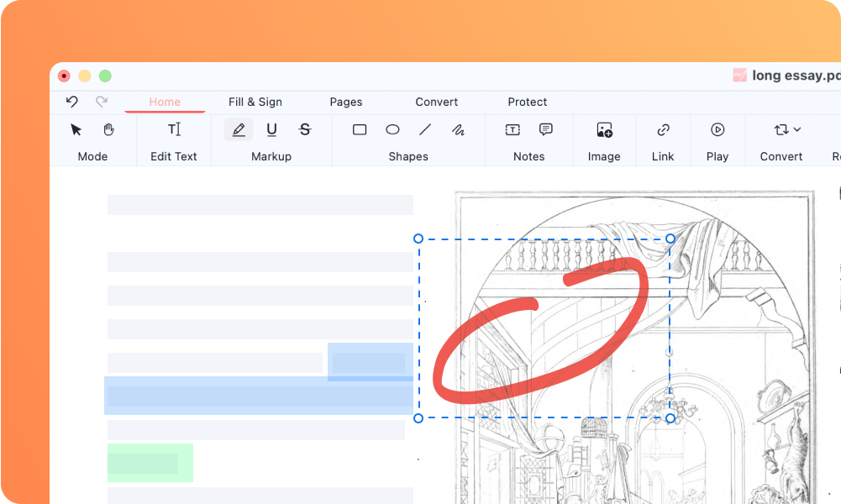Choose the freehand pencil drawing tool
Image resolution: width=841 pixels, height=504 pixels.
pos(458,129)
